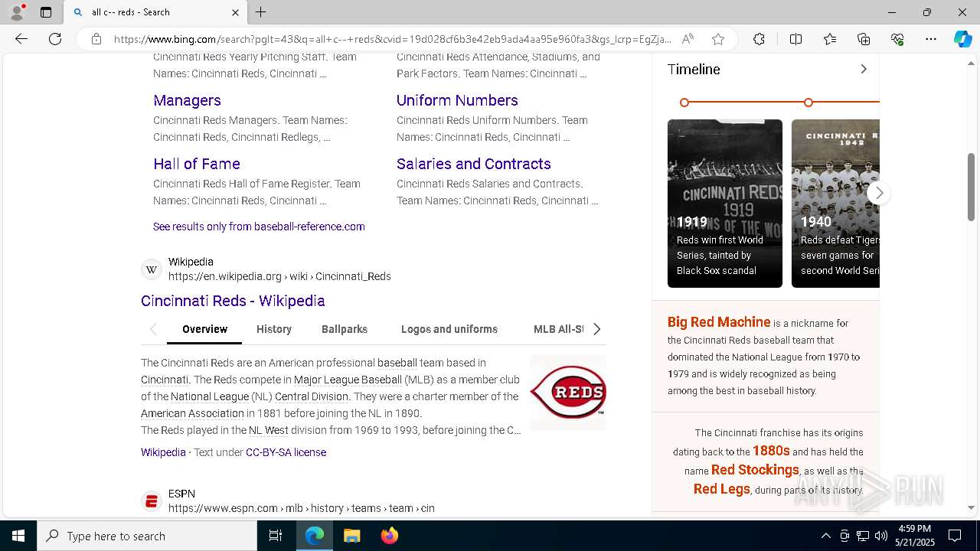Open the CC-BY-SA license link
Screen dimensions: 980x551
tap(286, 452)
